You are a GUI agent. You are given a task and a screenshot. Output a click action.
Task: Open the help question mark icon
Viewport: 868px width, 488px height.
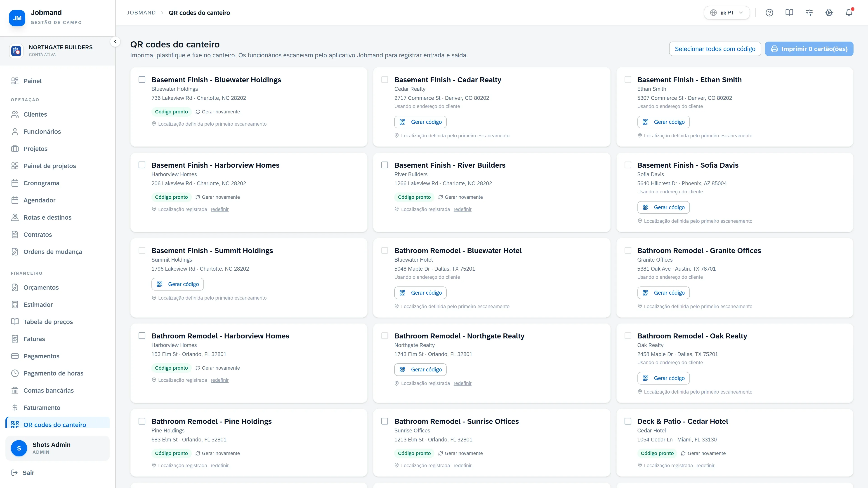(769, 13)
